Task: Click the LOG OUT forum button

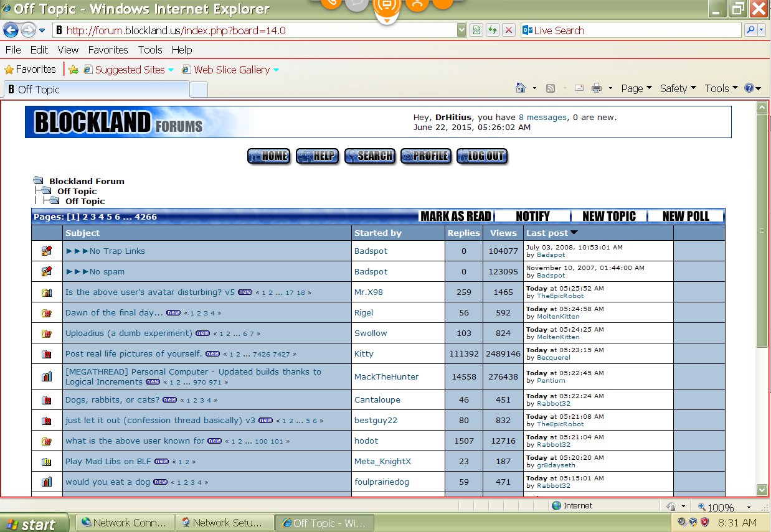Action: coord(482,156)
